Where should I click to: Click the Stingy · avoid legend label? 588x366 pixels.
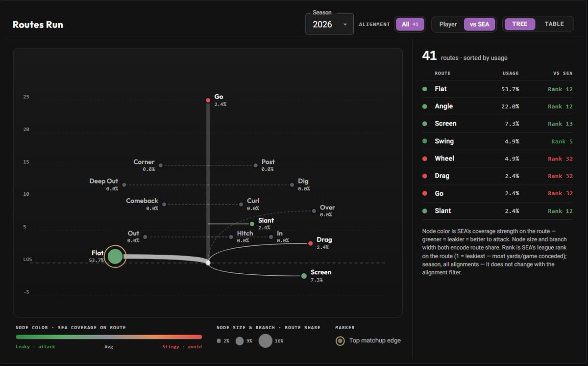point(182,347)
